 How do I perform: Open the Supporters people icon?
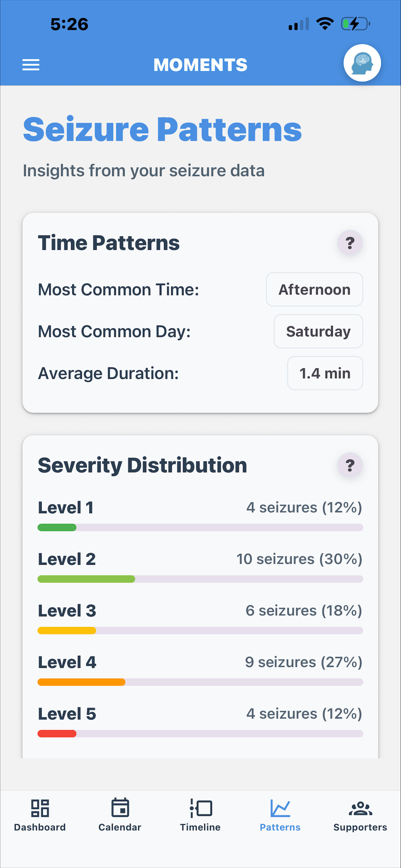[360, 808]
